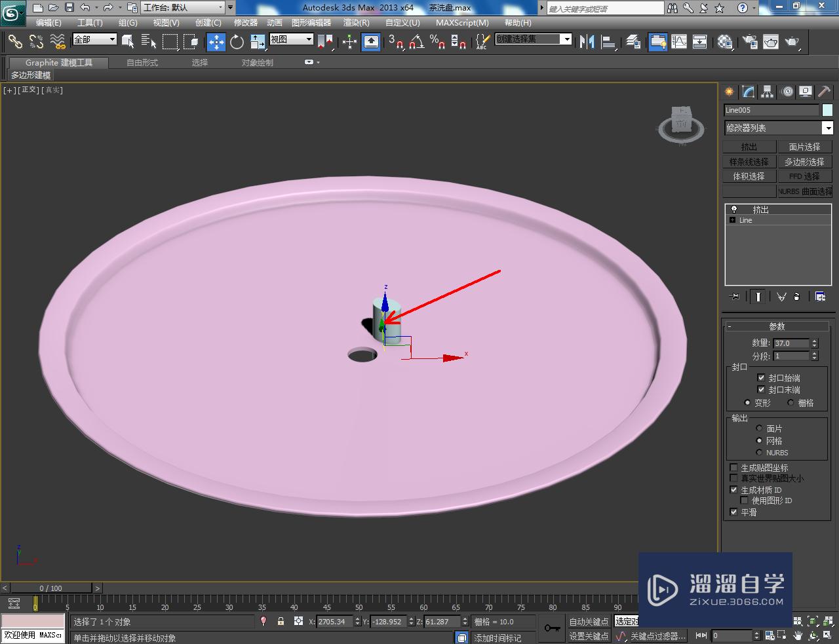Click the object color swatch beside Line005
839x644 pixels.
point(827,110)
